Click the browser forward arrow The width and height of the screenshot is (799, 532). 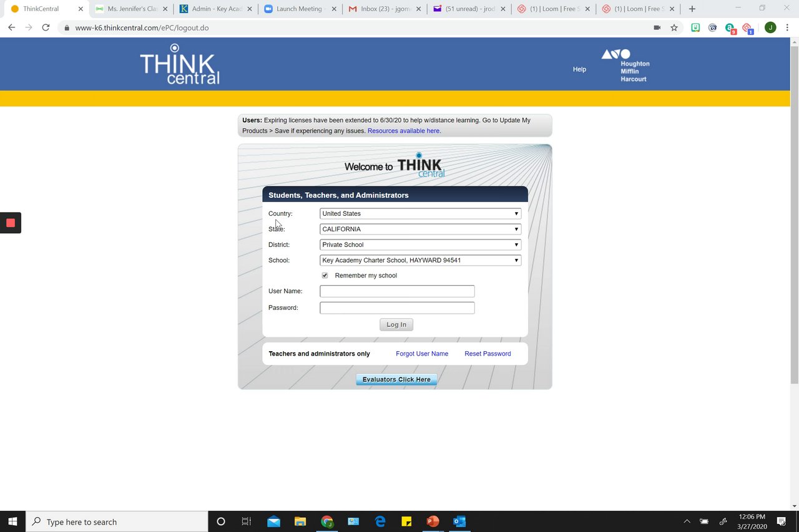(28, 27)
